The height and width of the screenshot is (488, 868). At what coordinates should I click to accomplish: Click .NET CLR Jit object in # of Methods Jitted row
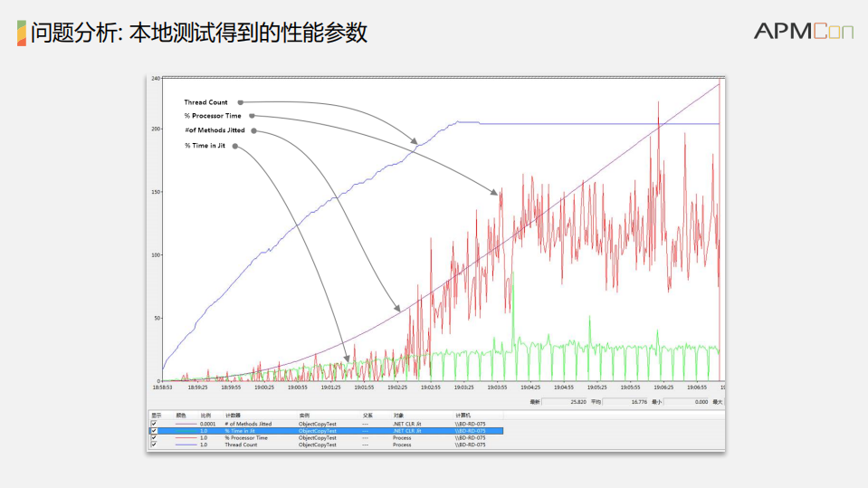(407, 424)
